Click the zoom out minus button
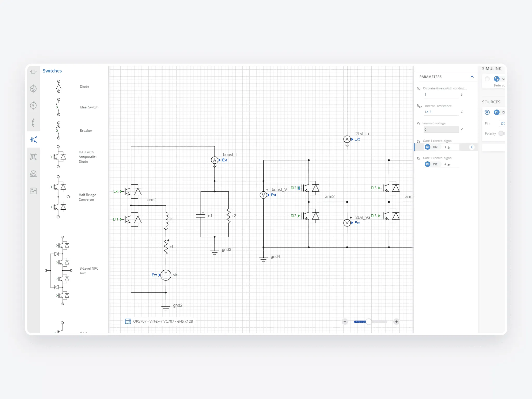 pos(345,322)
